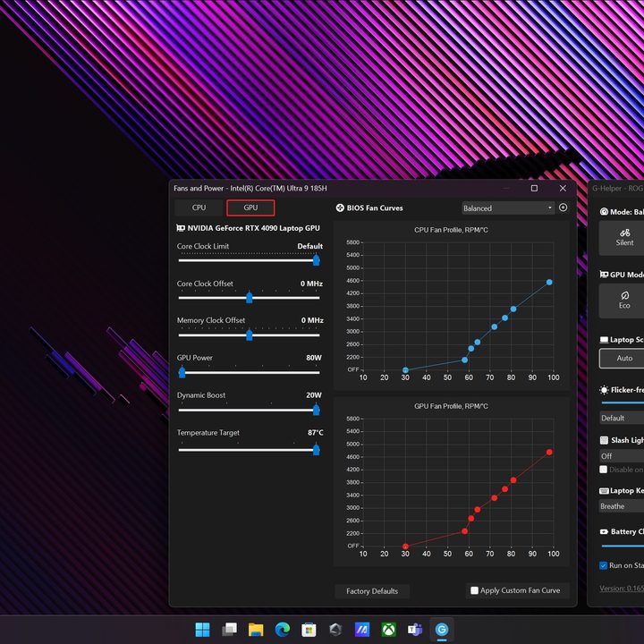
Task: Click the Flicker-free brightness sun icon
Action: coord(604,390)
